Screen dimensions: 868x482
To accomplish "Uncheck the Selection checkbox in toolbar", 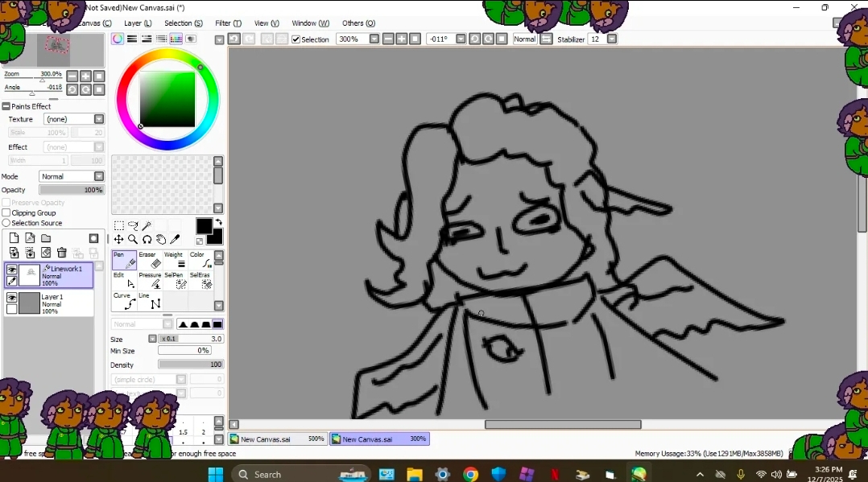I will pyautogui.click(x=296, y=39).
